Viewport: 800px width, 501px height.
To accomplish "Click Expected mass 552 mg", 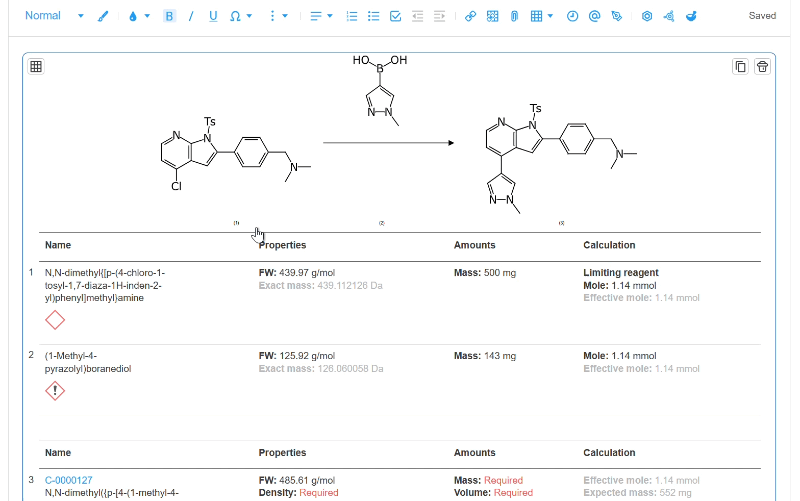I will 637,493.
